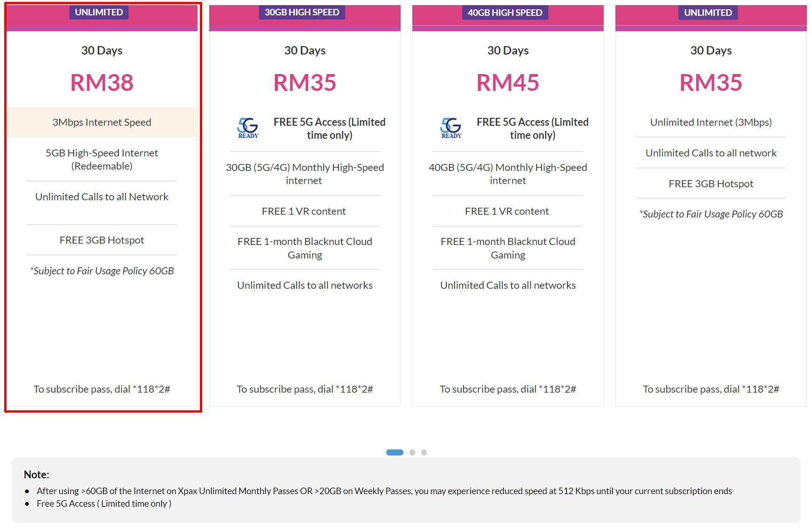Click the 5G Ready icon in the 30GB plan

pos(248,128)
